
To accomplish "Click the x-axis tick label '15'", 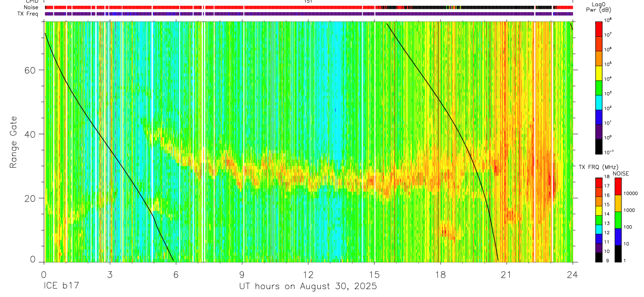I will (374, 274).
